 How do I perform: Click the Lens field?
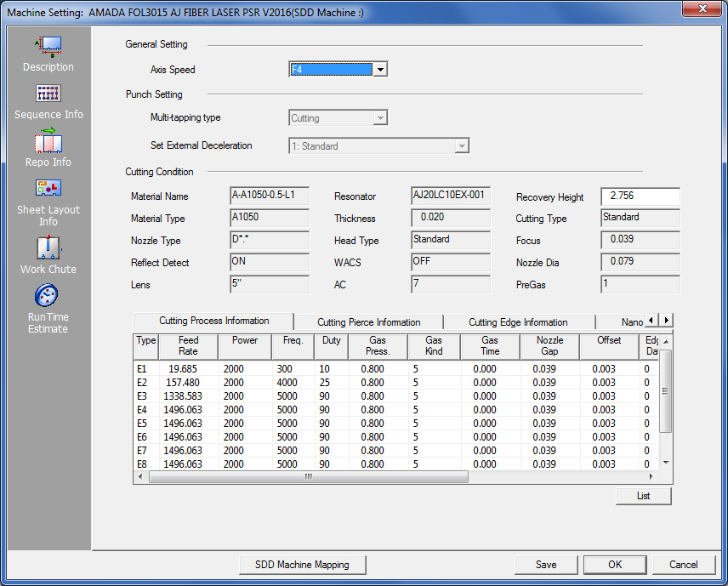(270, 284)
